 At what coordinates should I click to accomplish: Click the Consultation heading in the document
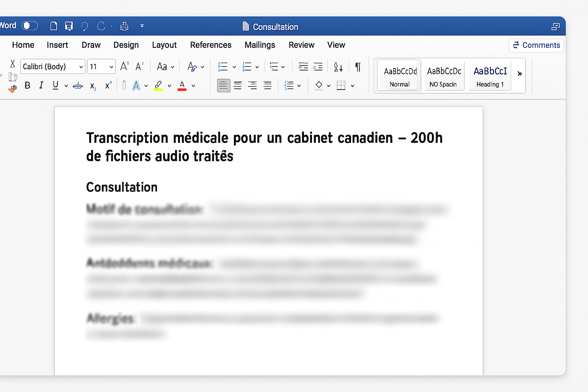122,187
